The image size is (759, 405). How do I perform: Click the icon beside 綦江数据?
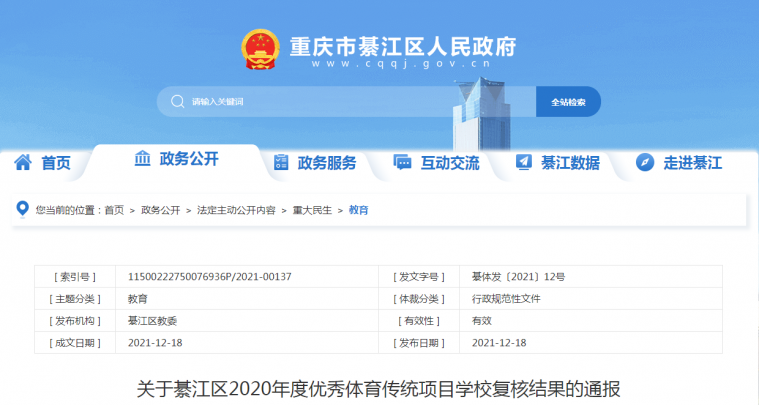(523, 162)
